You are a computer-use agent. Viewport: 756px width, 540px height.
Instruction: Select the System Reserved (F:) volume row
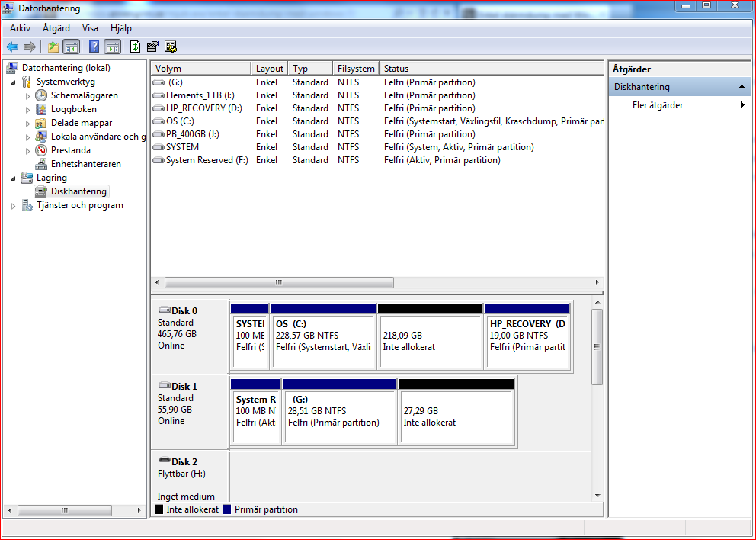(377, 161)
